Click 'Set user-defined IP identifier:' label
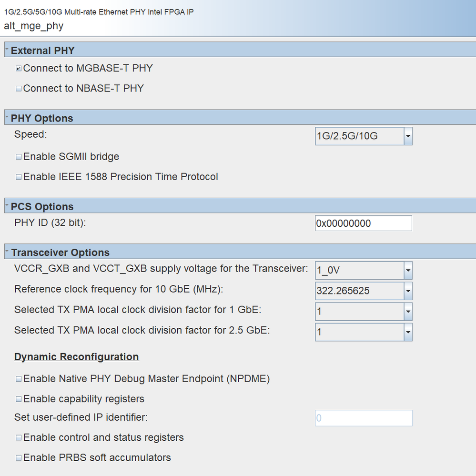Viewport: 476px width, 476px height. click(x=81, y=417)
